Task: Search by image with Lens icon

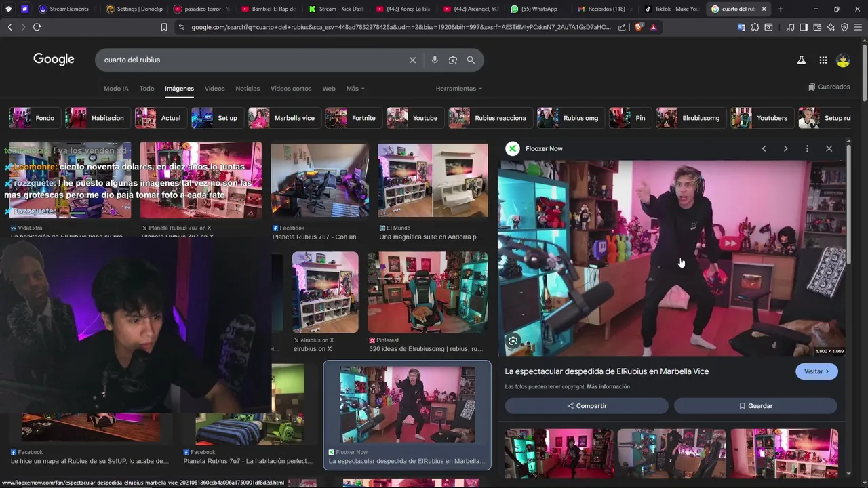Action: [453, 60]
